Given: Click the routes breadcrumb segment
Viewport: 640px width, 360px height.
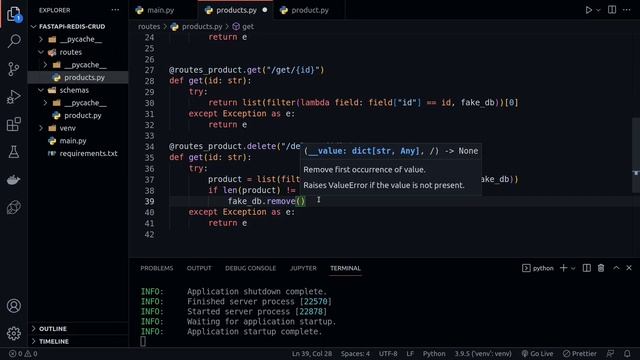Looking at the screenshot, I should tap(149, 27).
